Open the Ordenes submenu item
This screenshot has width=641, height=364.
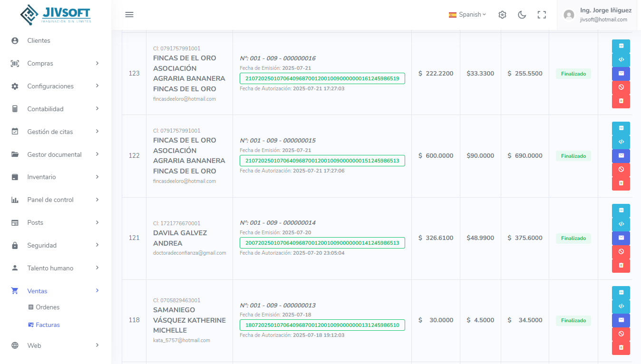tap(48, 307)
